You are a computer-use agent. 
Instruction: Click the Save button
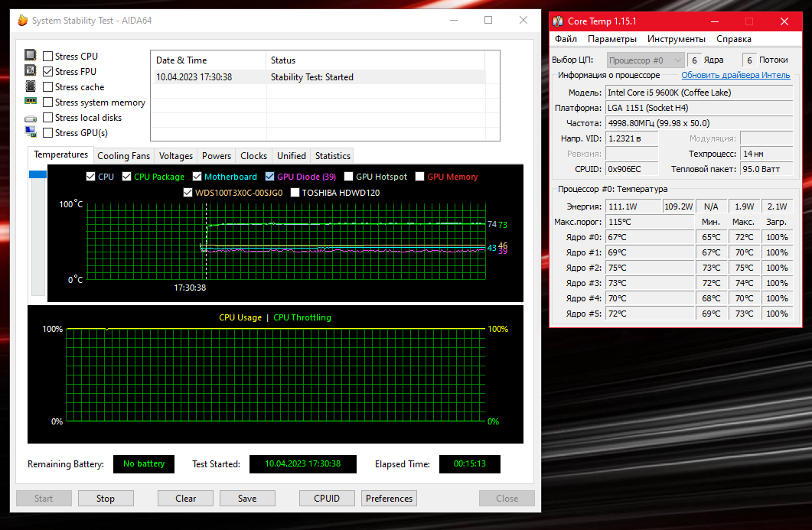coord(247,499)
